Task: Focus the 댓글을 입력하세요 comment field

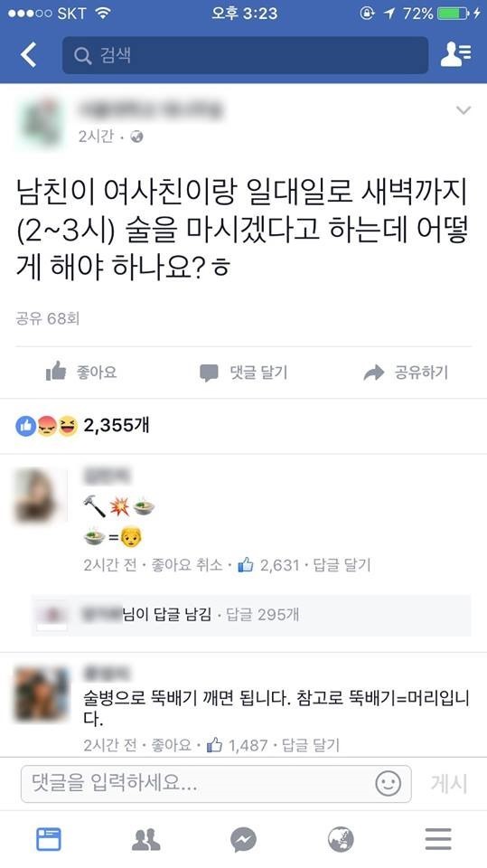Action: pyautogui.click(x=216, y=784)
